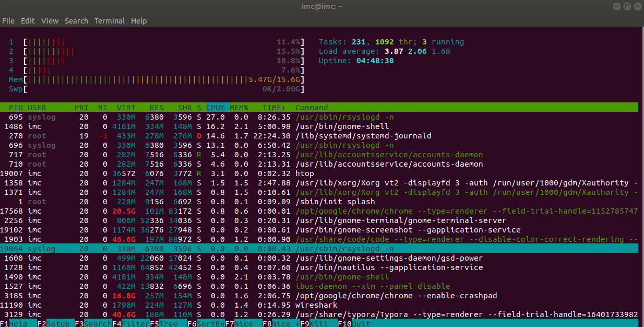Select the gnome-terminal-server process row

coord(319,220)
